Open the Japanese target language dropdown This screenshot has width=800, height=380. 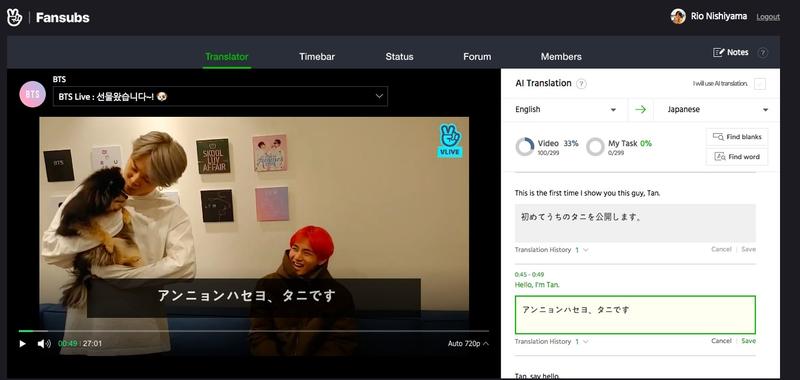(x=717, y=110)
